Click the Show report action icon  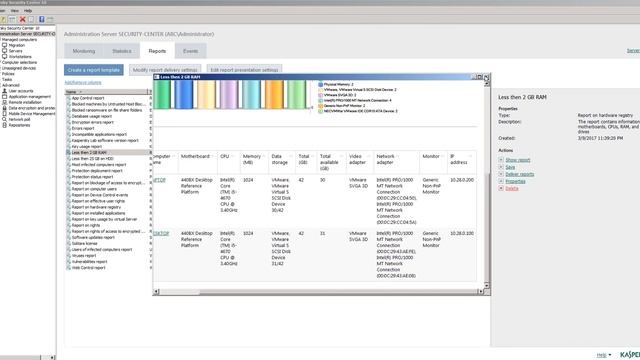[501, 160]
